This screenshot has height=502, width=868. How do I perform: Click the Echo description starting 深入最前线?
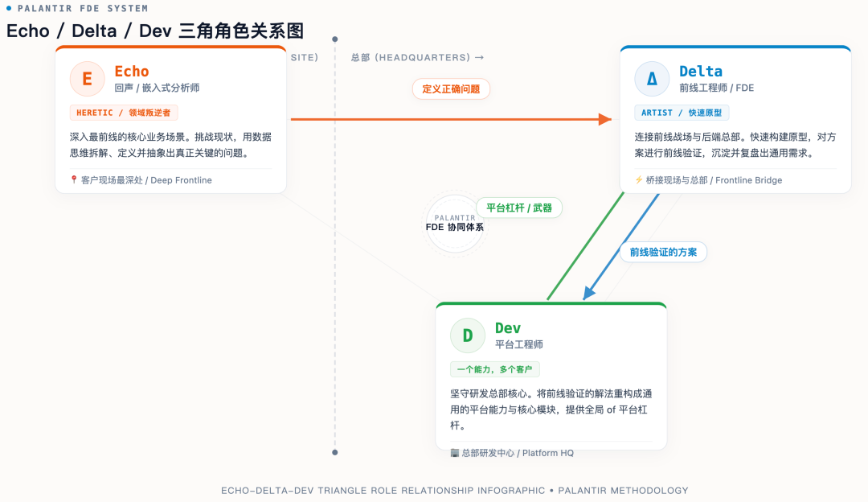tap(170, 145)
